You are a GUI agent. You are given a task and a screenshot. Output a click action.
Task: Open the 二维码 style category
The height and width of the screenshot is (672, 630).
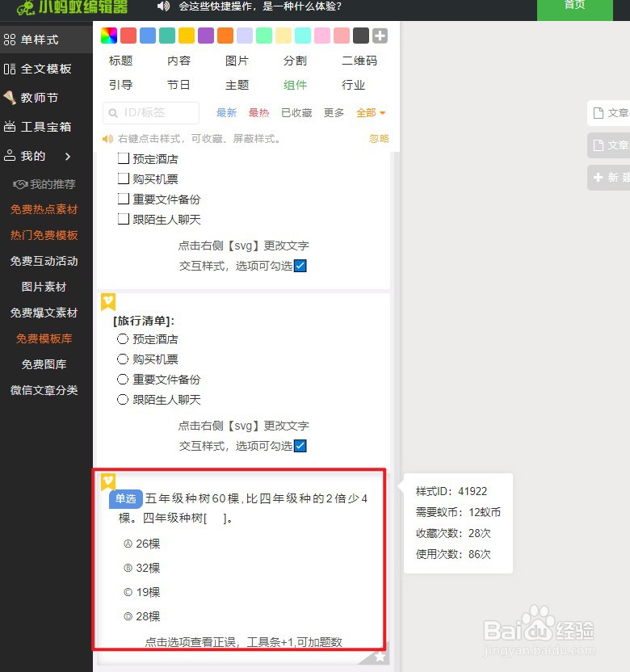[x=359, y=61]
